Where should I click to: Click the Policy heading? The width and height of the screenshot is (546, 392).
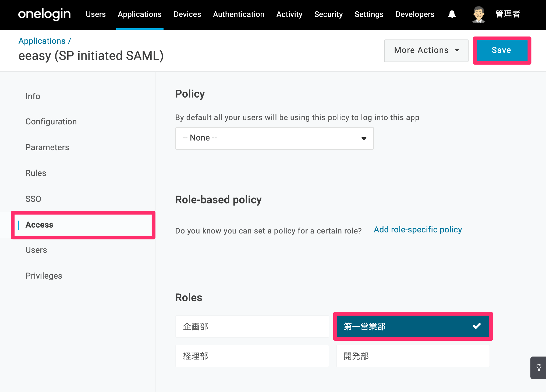click(x=190, y=94)
